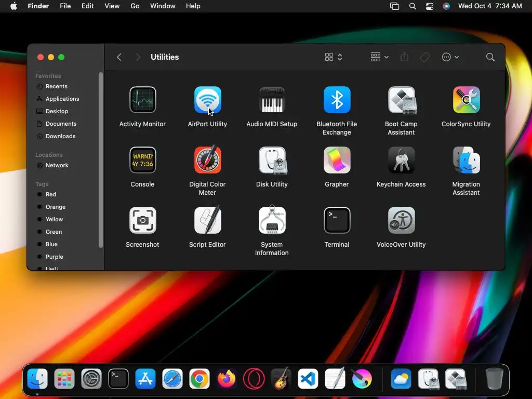Select Digital Color Meter icon
Screen dimensions: 532x399
coord(207,159)
